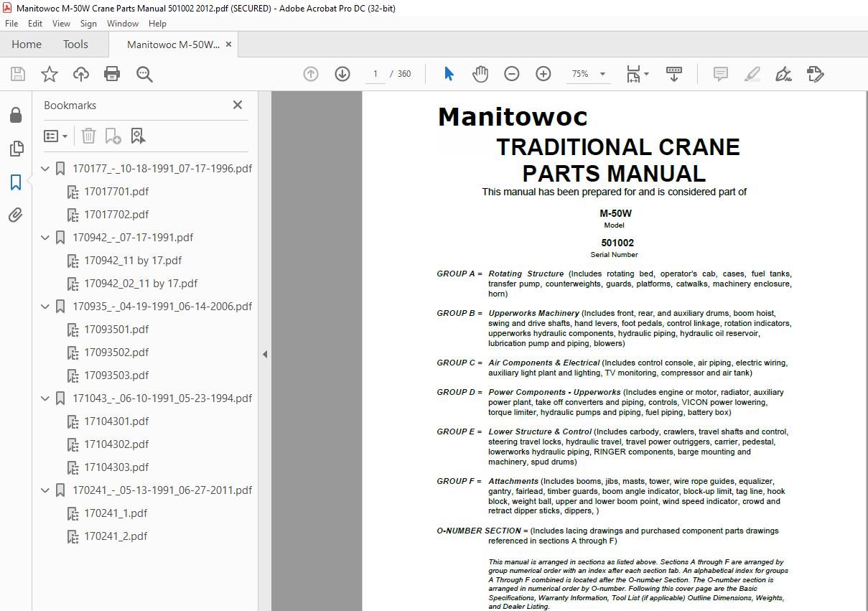Open the bookmarks options dropdown menu
The width and height of the screenshot is (868, 611).
(x=56, y=136)
